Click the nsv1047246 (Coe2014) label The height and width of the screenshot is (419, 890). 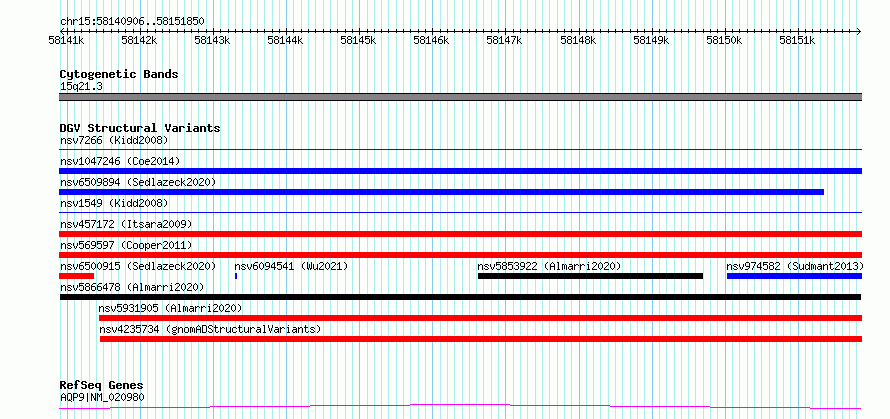pos(120,161)
